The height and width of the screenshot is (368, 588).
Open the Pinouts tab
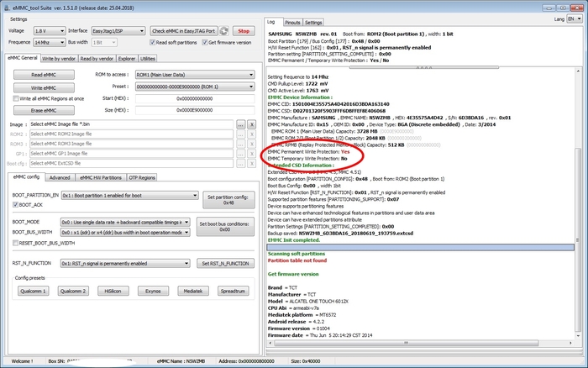click(292, 23)
